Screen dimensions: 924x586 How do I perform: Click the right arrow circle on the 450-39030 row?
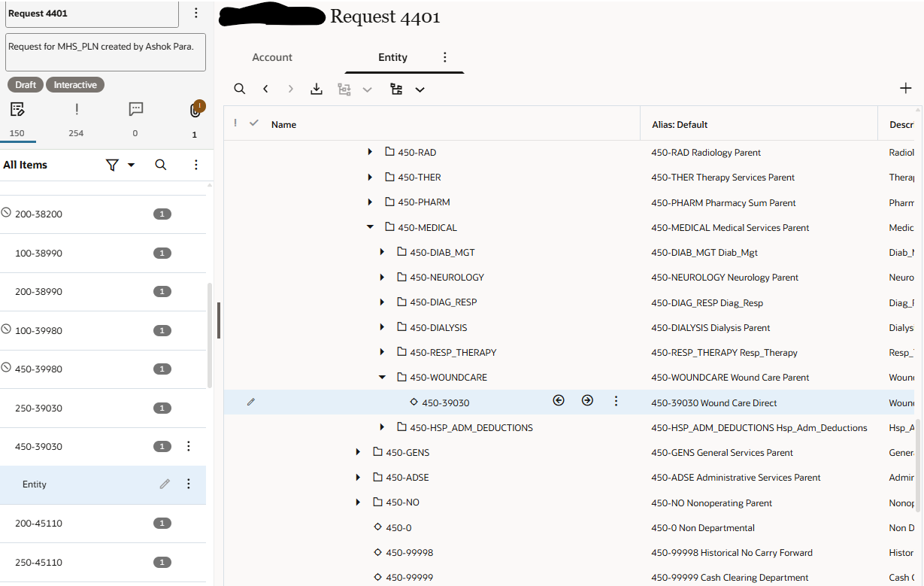point(587,401)
